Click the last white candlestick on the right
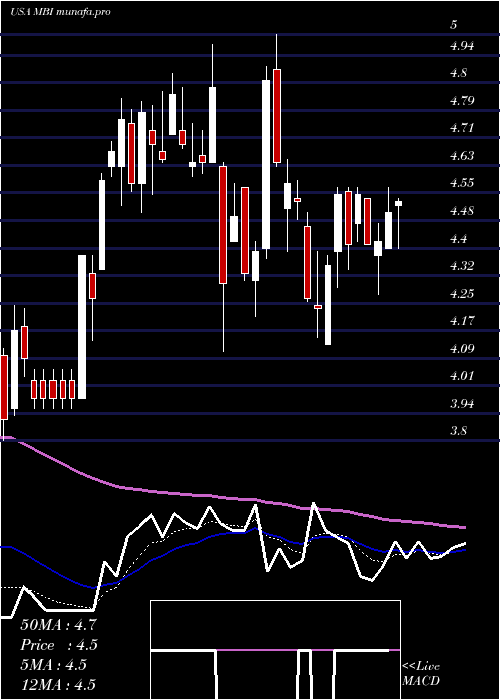500x700 pixels. [x=399, y=204]
